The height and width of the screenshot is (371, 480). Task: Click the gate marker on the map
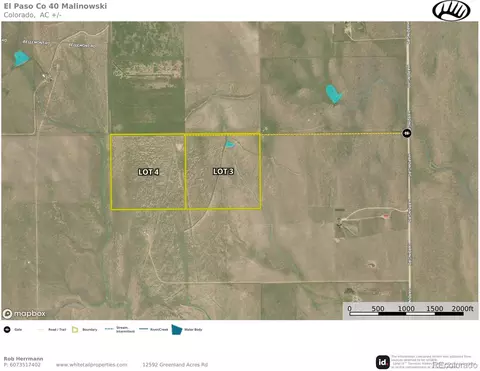[406, 133]
